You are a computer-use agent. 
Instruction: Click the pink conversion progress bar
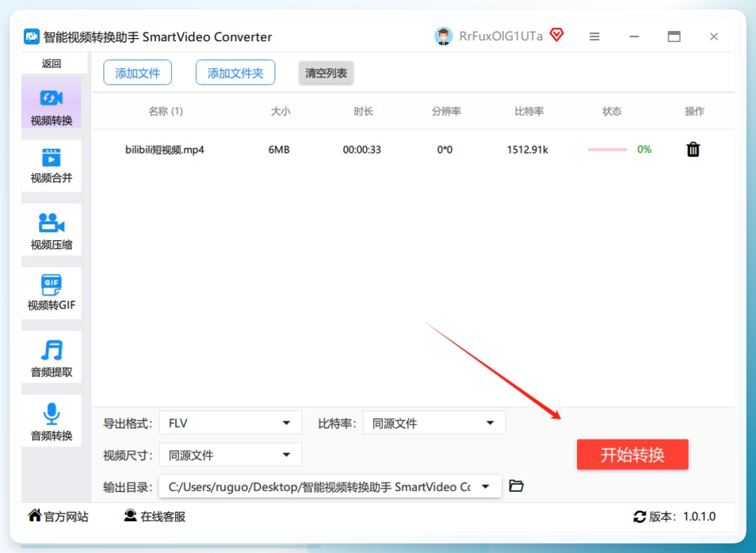(607, 150)
